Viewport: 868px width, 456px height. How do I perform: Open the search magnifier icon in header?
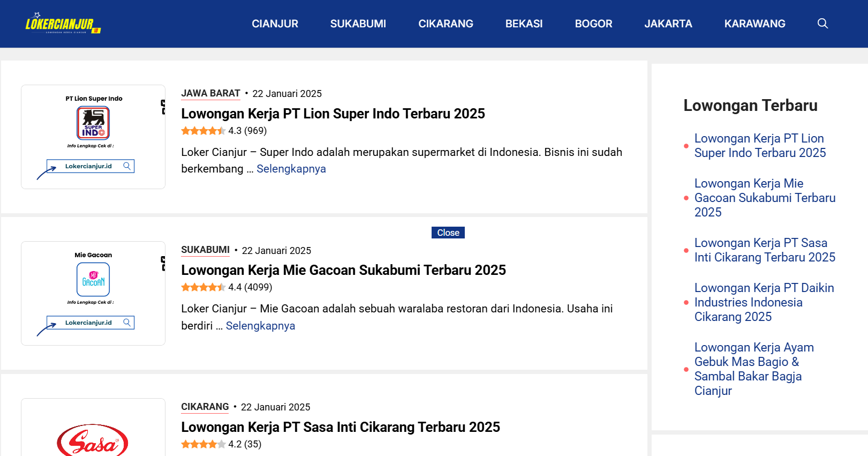pyautogui.click(x=822, y=24)
